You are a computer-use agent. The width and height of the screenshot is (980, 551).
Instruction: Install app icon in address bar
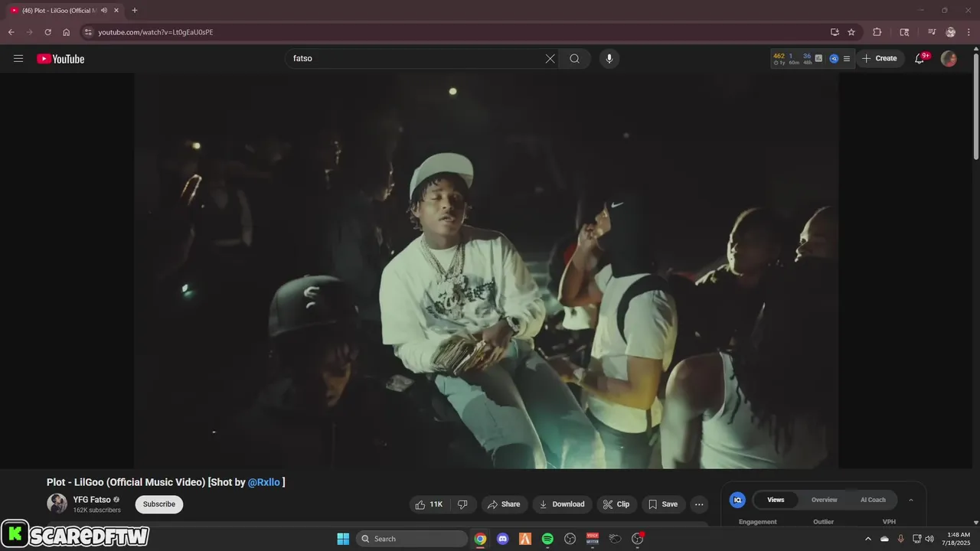pos(835,32)
